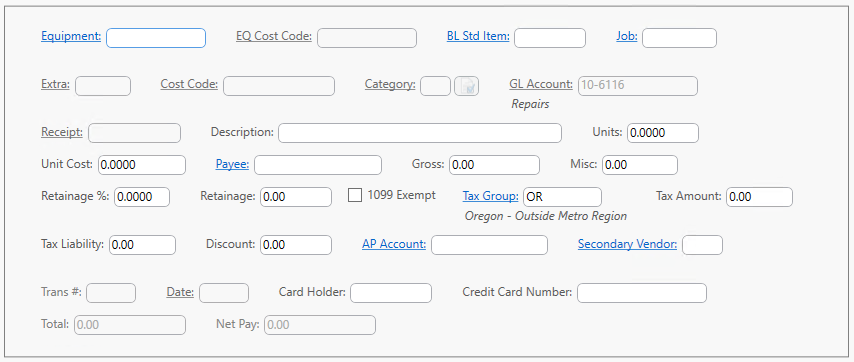
Task: Click the 'Repairs' GL account description text
Action: click(x=530, y=104)
